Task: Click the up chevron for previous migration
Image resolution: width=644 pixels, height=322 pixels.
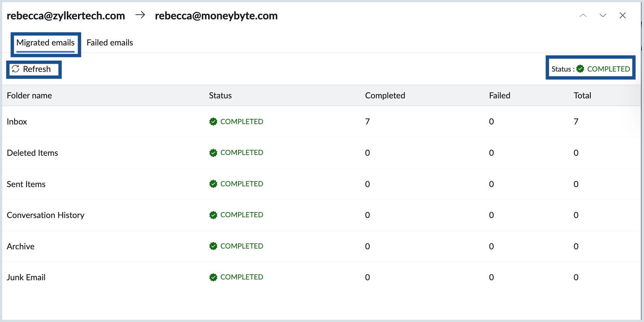Action: [x=583, y=16]
